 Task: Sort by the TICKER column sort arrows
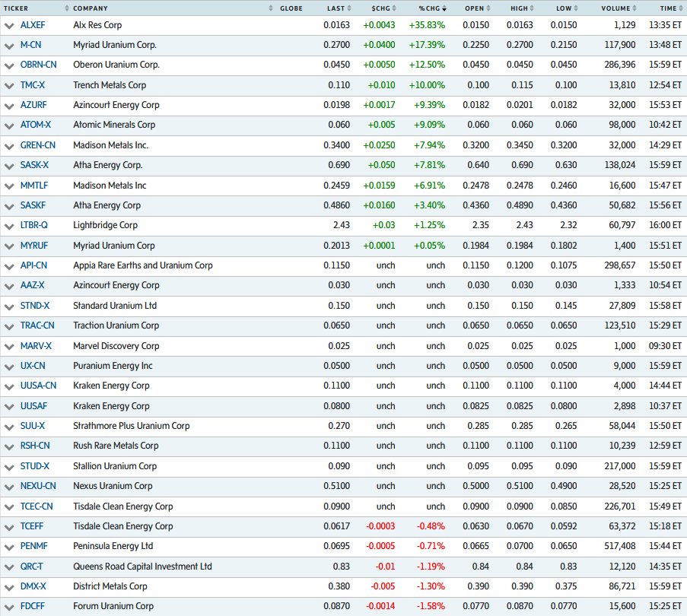tap(67, 8)
